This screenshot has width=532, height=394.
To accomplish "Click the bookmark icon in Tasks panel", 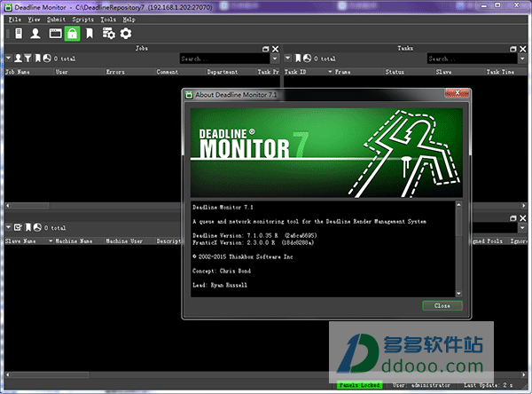I will pos(298,59).
